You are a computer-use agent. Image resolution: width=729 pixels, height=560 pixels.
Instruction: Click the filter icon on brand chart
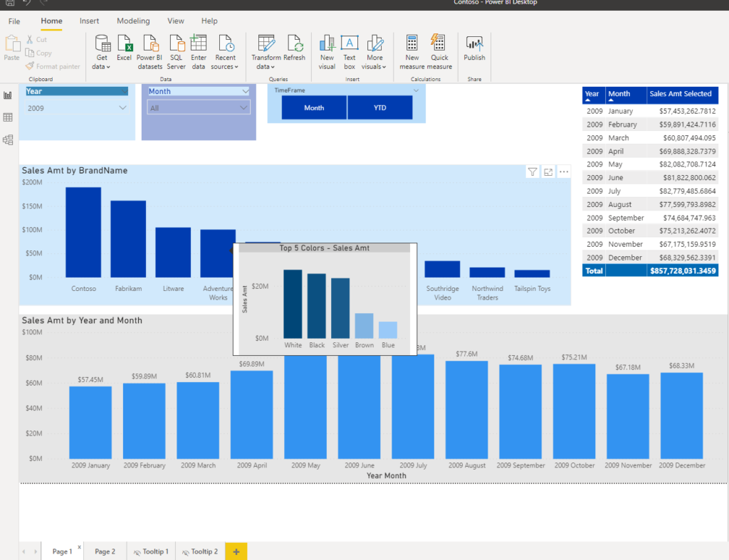point(533,172)
